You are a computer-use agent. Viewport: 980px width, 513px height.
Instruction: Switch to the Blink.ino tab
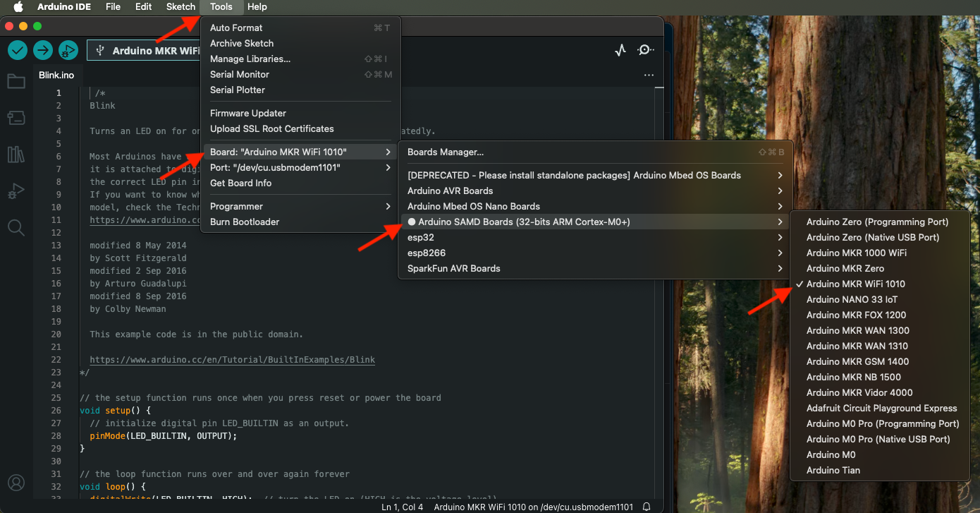pyautogui.click(x=56, y=75)
